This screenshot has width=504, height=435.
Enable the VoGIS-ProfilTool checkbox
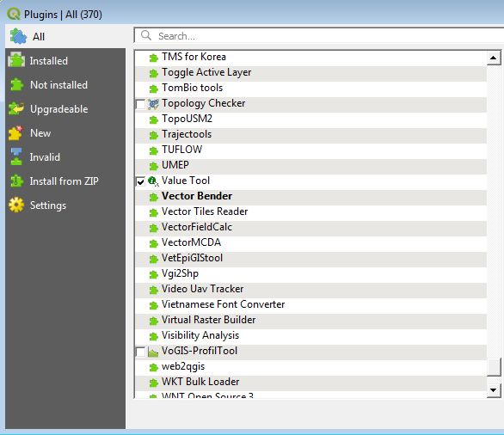tap(140, 352)
